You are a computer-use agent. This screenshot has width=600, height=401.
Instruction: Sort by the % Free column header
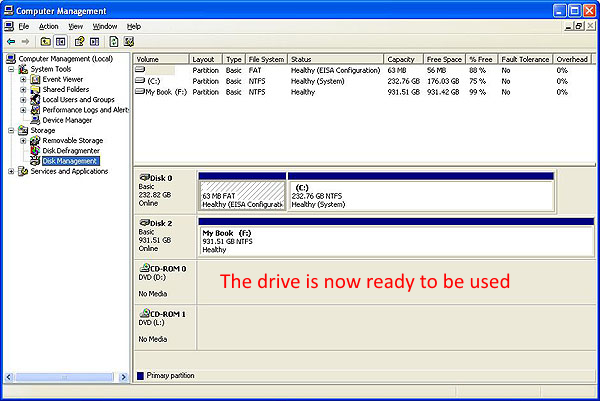(x=482, y=59)
